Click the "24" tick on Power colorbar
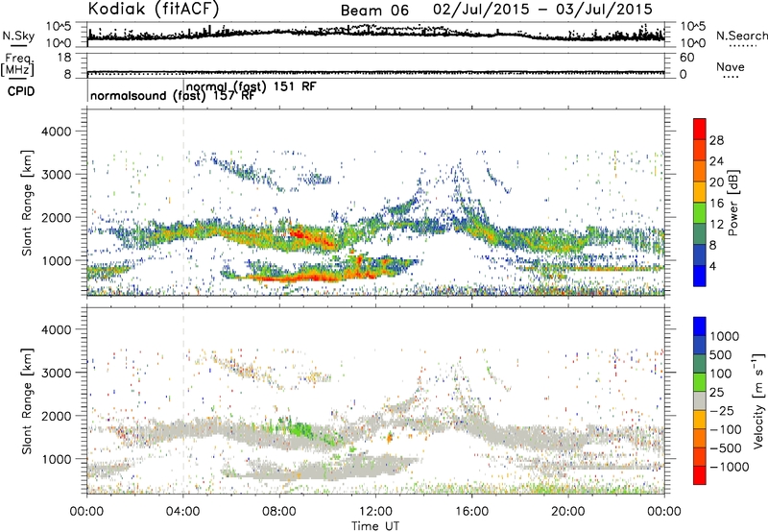 [716, 161]
